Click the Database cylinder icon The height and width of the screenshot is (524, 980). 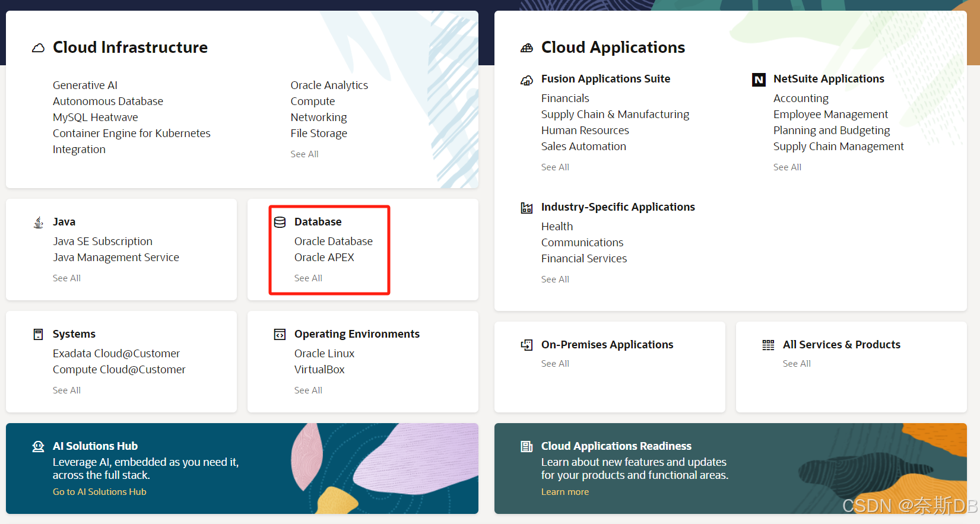click(x=280, y=223)
